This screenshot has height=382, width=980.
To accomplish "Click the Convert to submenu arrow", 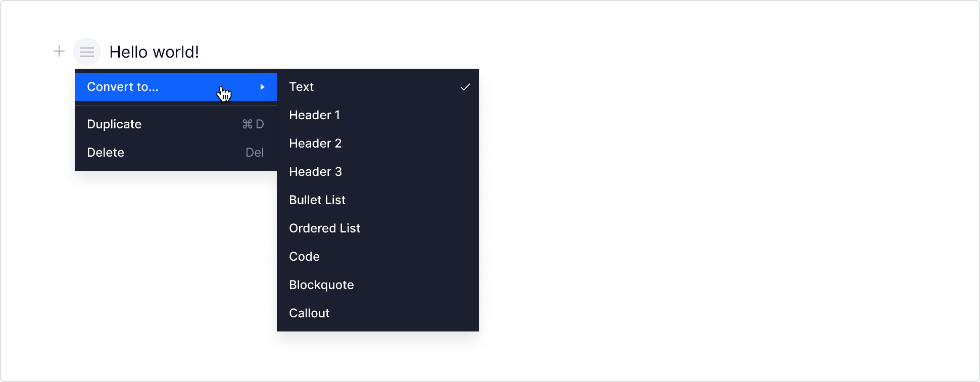I will 262,87.
